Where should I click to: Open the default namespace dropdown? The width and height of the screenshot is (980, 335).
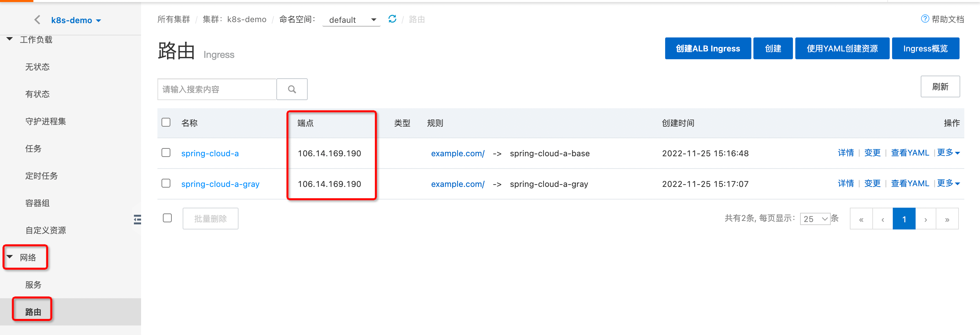click(351, 20)
